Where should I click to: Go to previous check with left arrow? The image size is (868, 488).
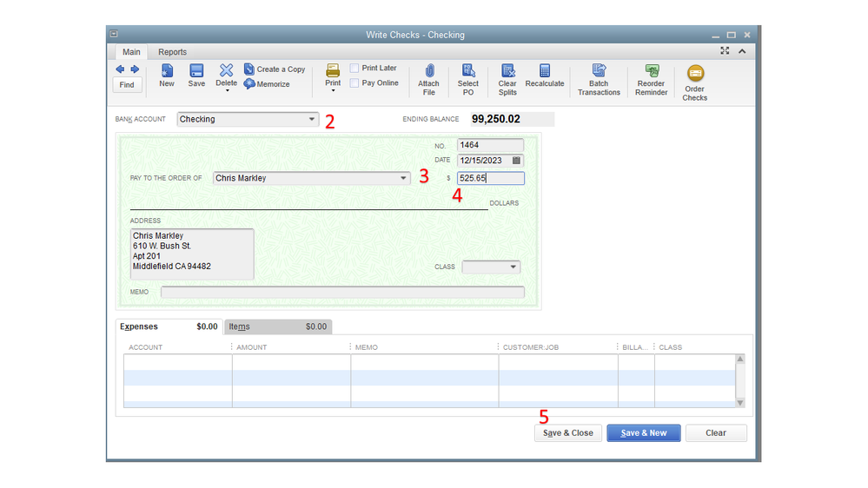click(x=120, y=69)
